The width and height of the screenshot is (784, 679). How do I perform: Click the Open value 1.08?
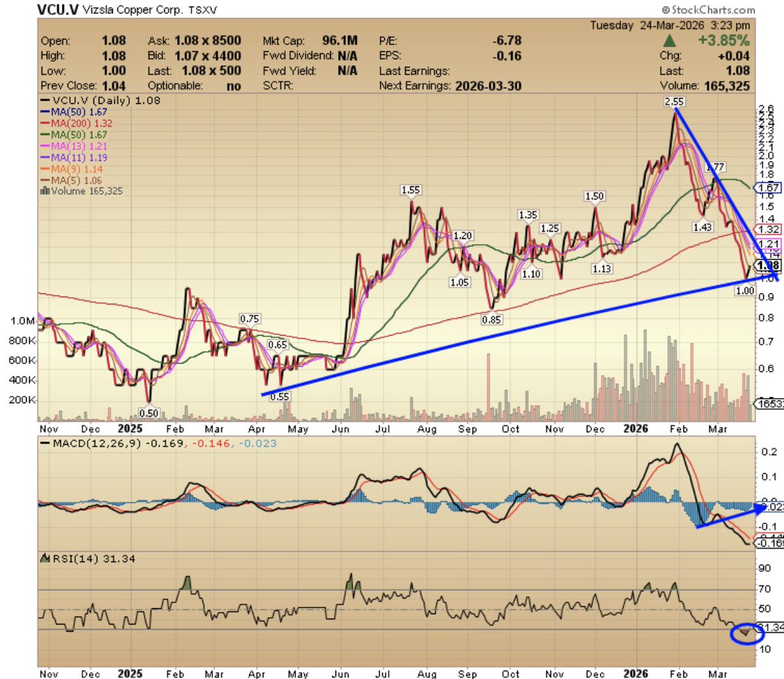pos(114,41)
